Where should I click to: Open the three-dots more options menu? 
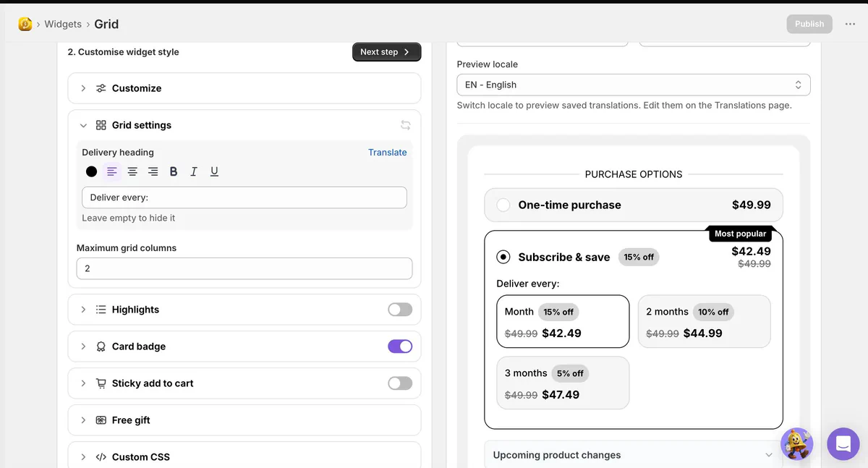850,24
